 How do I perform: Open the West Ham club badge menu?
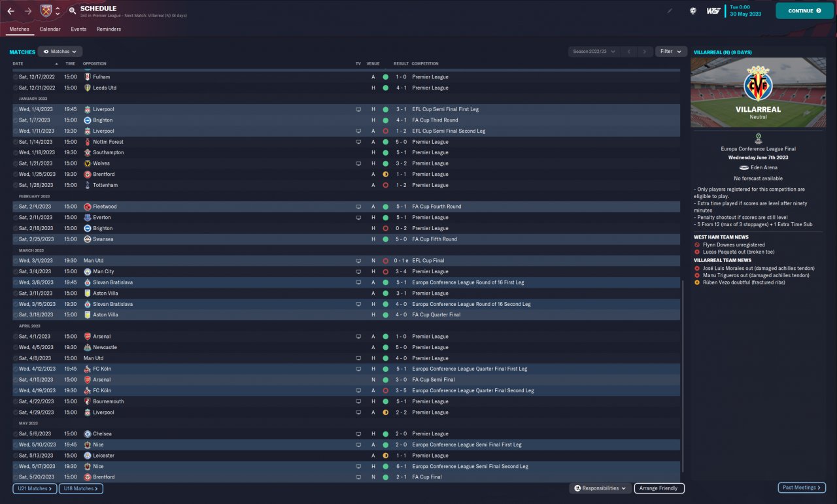(46, 11)
